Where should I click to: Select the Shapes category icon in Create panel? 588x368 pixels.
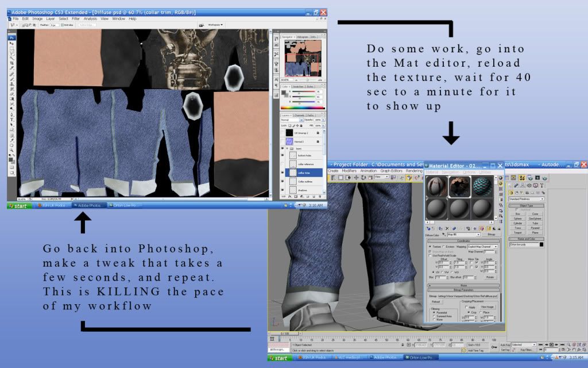point(517,193)
